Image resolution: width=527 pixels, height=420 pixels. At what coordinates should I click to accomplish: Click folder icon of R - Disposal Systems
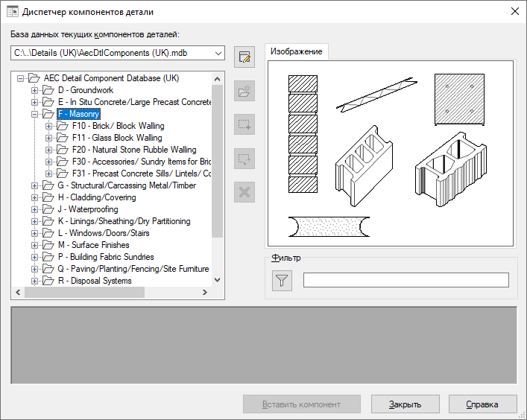(x=48, y=281)
